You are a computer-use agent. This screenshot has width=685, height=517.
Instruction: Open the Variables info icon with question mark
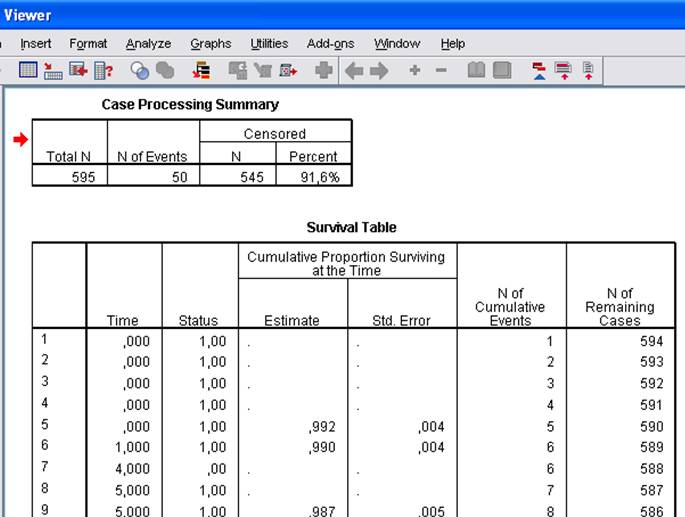click(103, 71)
